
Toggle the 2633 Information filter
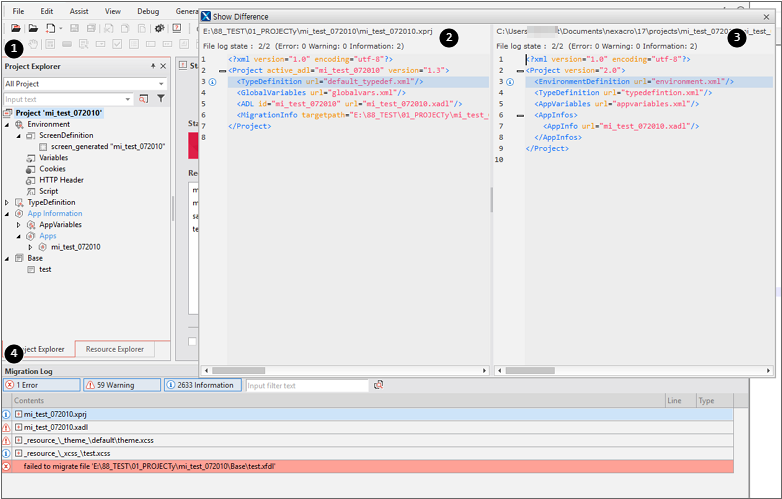click(x=202, y=385)
